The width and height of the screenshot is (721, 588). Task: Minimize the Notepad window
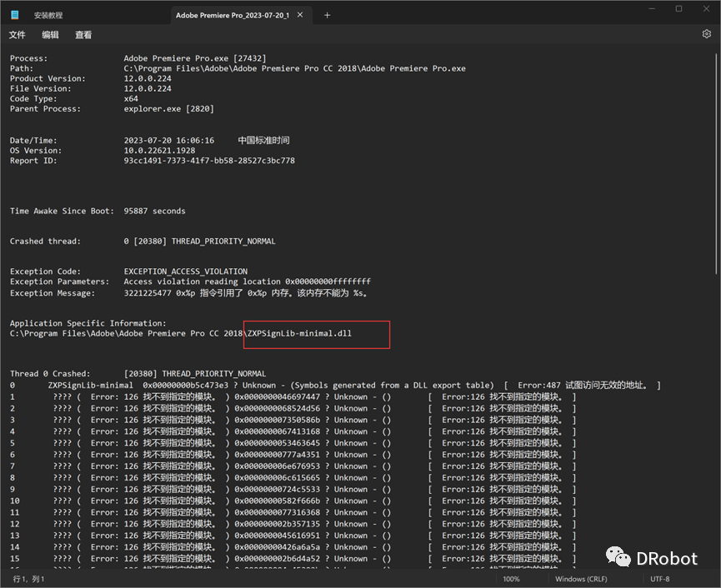coord(652,8)
